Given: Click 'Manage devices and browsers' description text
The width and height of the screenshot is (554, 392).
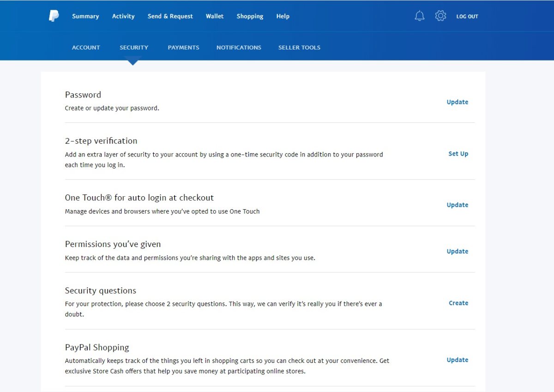Looking at the screenshot, I should [x=163, y=211].
